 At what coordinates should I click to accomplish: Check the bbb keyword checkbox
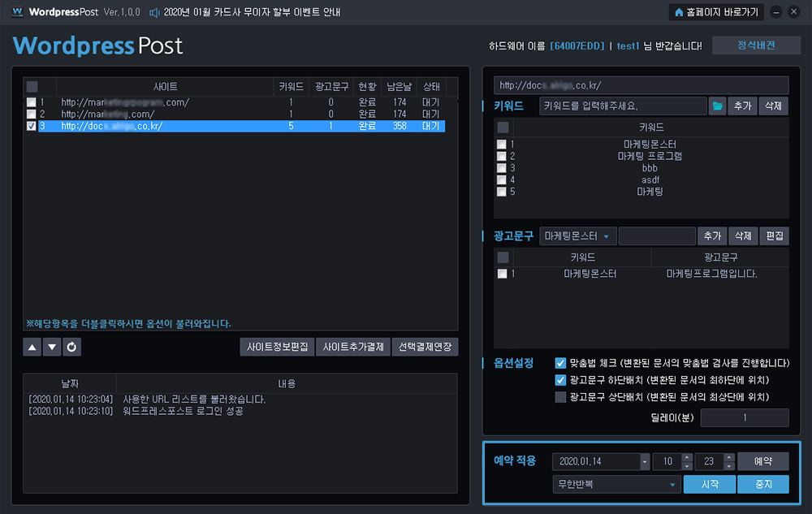pyautogui.click(x=501, y=168)
